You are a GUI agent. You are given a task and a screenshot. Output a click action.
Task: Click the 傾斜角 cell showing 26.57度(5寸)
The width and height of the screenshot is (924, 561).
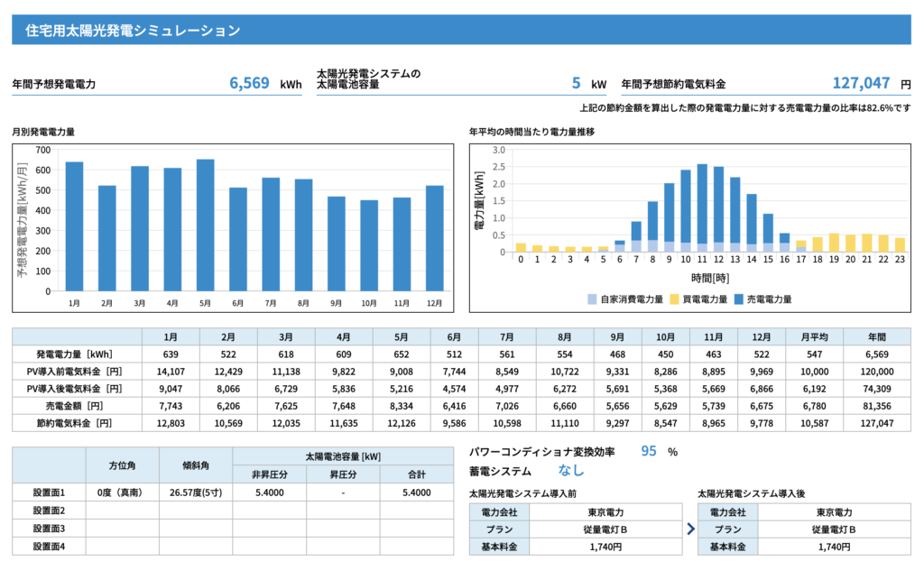click(196, 492)
